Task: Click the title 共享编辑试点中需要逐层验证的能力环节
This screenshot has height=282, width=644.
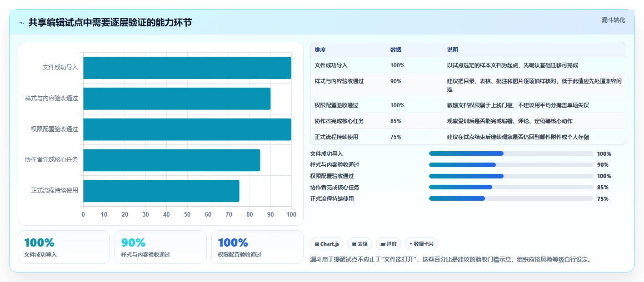Action: coord(110,23)
